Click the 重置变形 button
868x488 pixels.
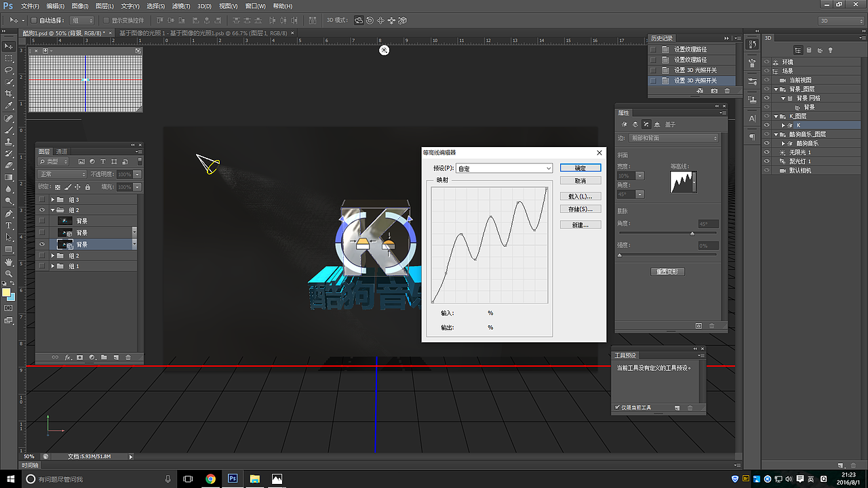pyautogui.click(x=668, y=272)
